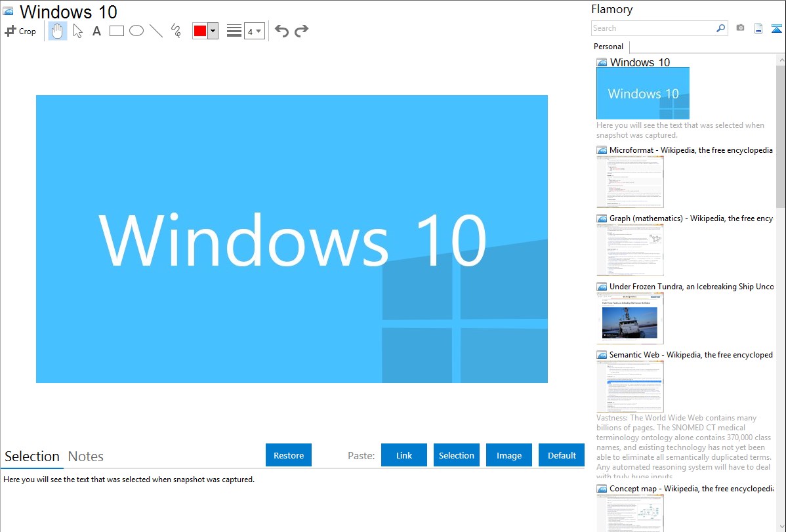This screenshot has width=786, height=532.
Task: Pick the ellipse drawing tool
Action: click(136, 31)
